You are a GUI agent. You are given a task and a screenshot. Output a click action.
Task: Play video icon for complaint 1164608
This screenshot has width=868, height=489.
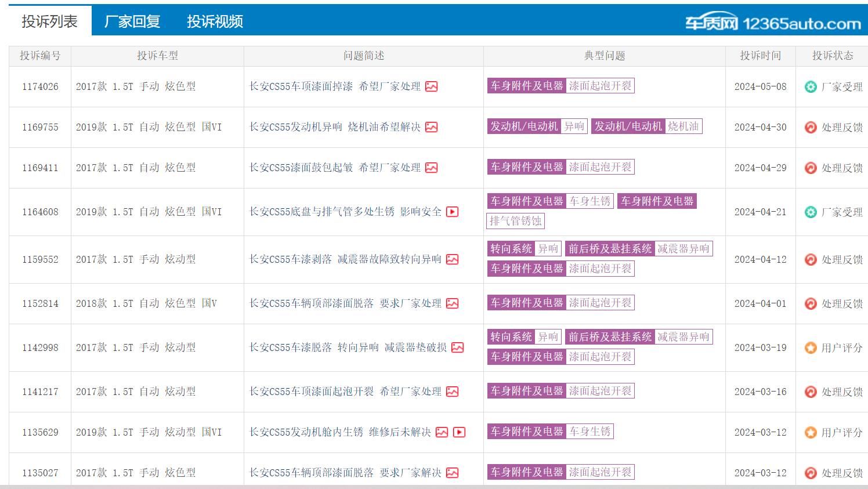[453, 212]
